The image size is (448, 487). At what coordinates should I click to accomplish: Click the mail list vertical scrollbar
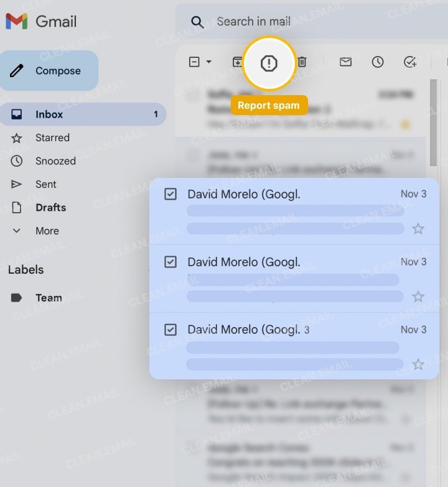433,124
